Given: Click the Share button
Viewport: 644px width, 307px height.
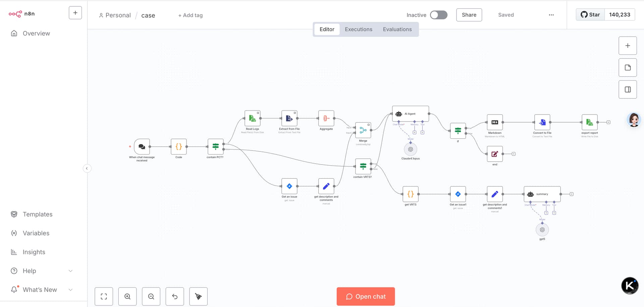Looking at the screenshot, I should click(x=469, y=15).
